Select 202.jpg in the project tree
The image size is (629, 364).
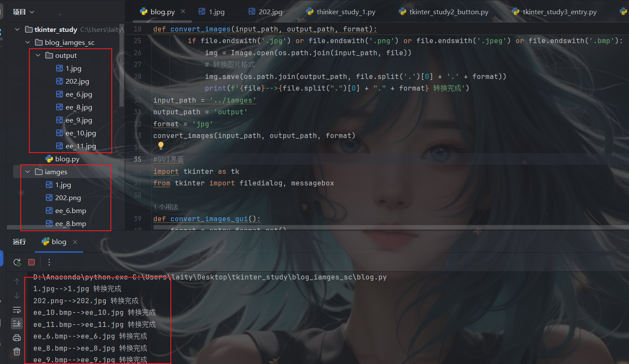[x=77, y=81]
